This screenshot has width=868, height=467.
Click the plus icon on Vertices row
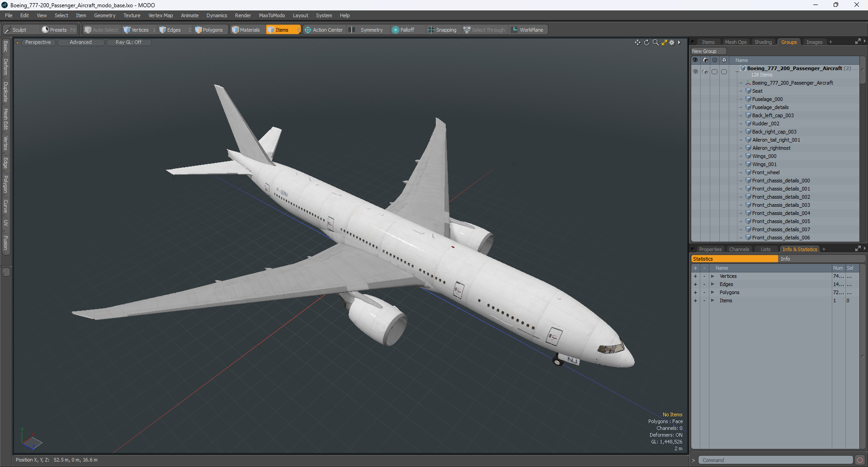[x=695, y=276]
